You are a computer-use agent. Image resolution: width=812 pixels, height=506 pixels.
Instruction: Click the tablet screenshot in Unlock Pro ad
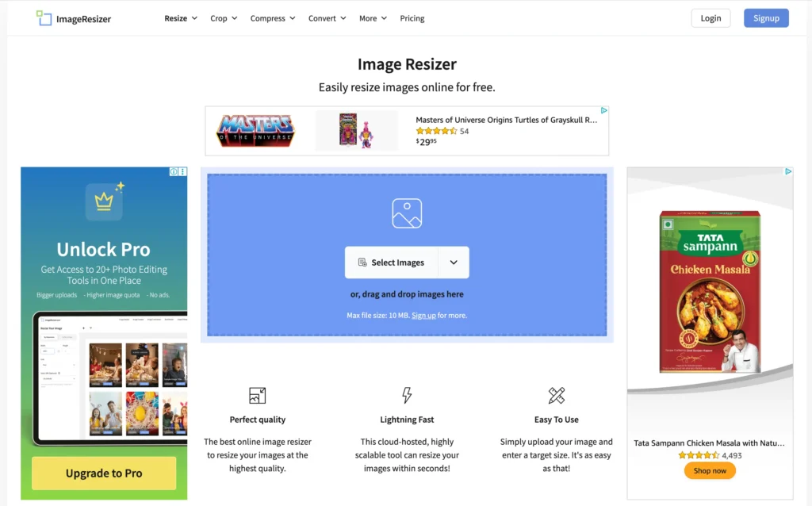point(109,378)
